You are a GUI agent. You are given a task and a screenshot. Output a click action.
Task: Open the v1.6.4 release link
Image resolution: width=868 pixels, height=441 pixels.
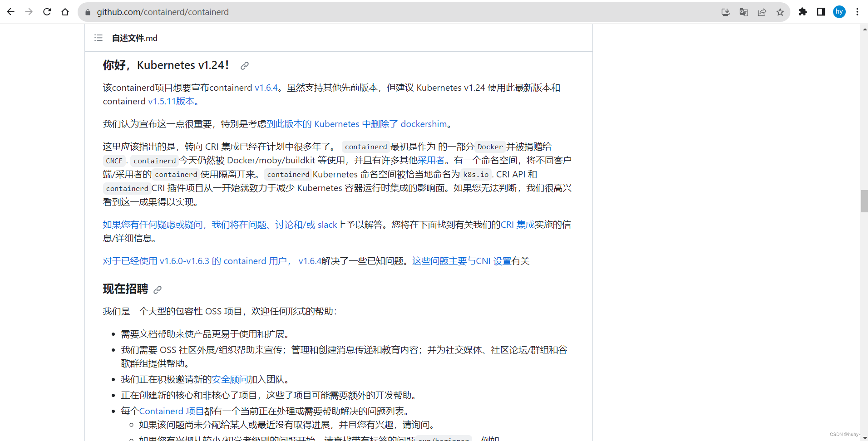point(266,88)
